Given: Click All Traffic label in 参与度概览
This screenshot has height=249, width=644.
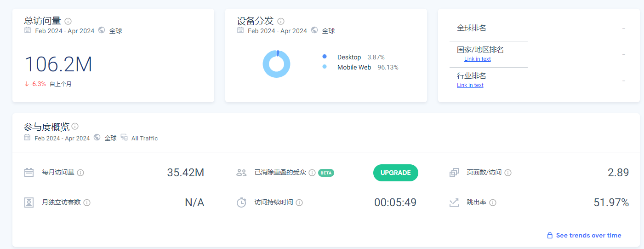Looking at the screenshot, I should coord(144,138).
